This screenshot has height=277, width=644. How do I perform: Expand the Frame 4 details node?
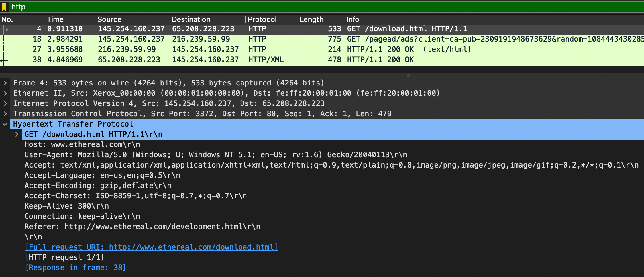[5, 83]
